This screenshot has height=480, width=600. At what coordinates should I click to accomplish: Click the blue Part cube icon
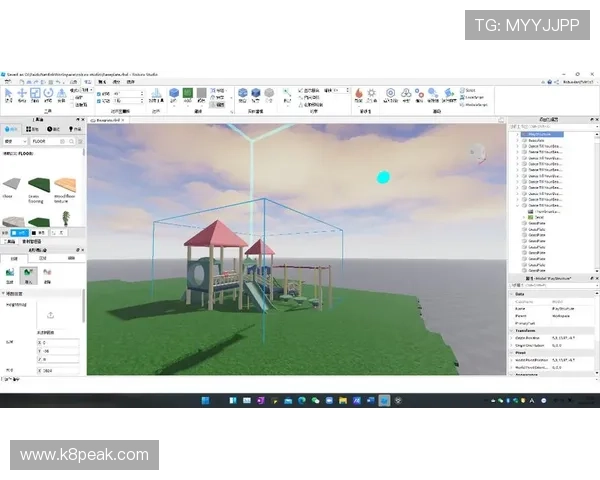(x=173, y=94)
